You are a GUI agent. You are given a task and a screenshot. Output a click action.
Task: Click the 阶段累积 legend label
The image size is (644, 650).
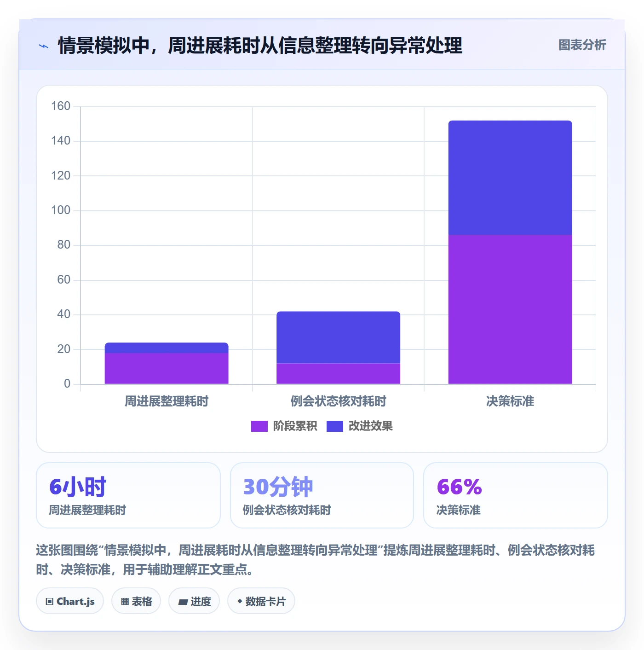click(295, 426)
